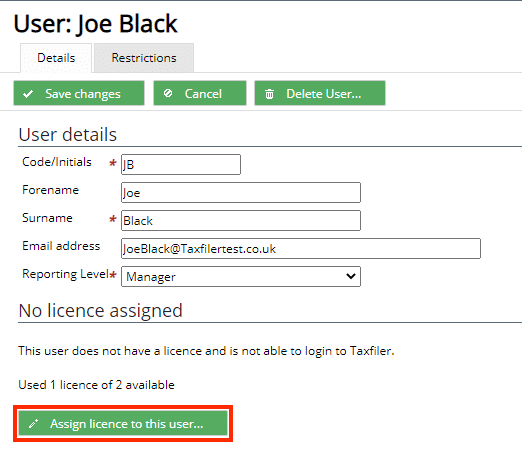Click the Email address input field
This screenshot has height=466, width=522.
(301, 248)
